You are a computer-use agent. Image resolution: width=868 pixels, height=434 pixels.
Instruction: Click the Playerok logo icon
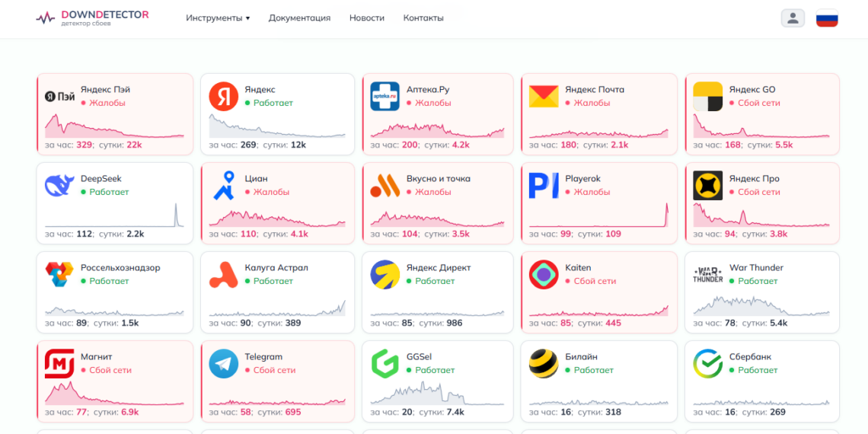(x=544, y=186)
